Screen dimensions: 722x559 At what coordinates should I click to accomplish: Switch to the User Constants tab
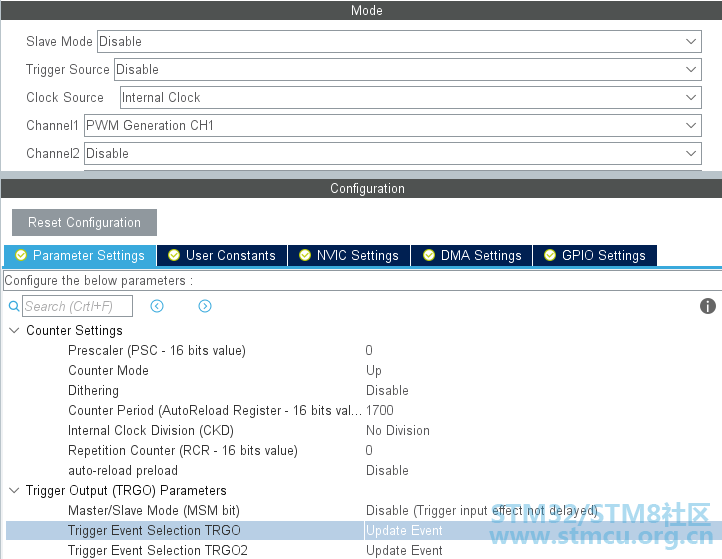(222, 256)
